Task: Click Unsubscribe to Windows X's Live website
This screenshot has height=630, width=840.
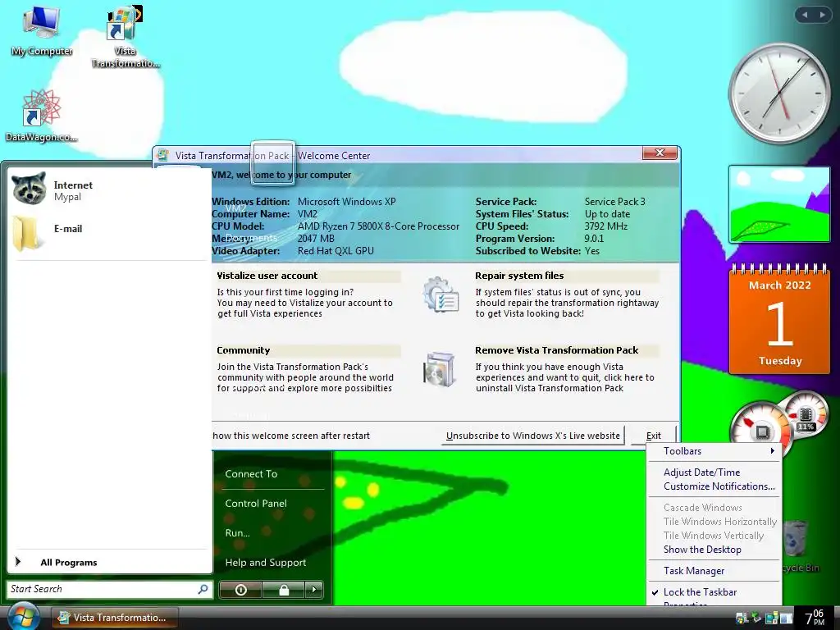Action: [x=533, y=436]
